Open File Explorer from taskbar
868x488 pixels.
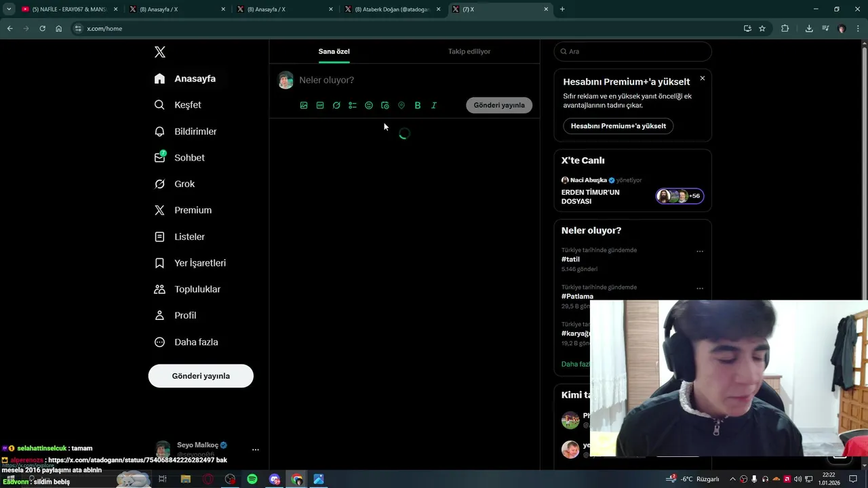pos(186,479)
